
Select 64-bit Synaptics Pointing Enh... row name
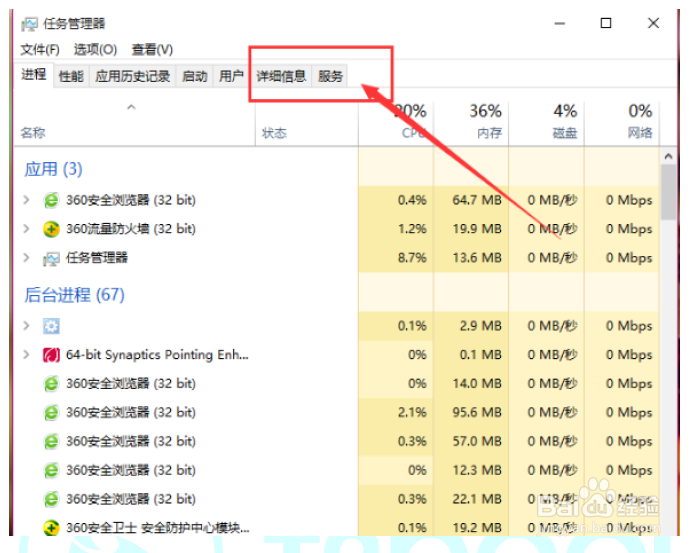157,355
